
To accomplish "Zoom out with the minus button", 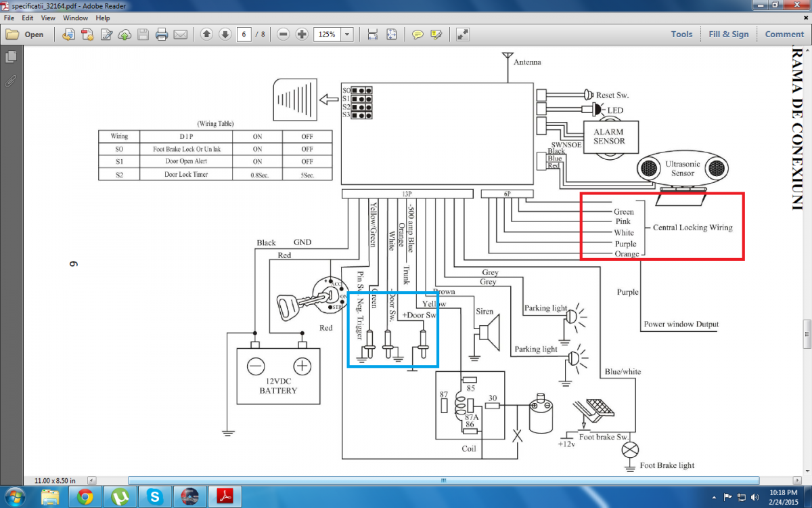I will click(x=284, y=35).
